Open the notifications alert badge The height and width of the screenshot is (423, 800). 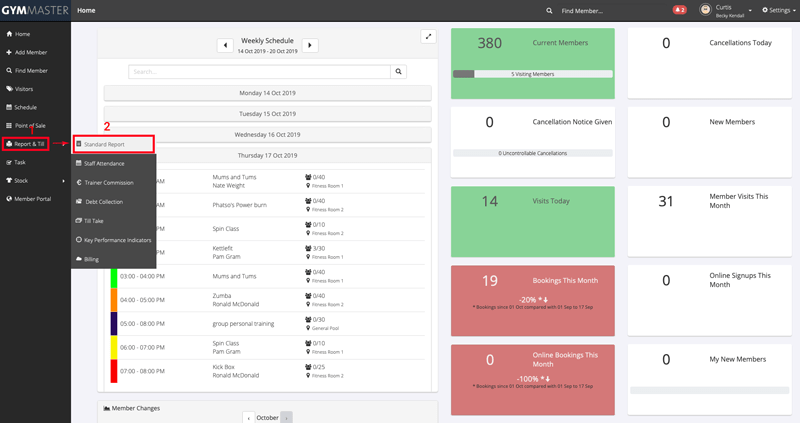click(679, 10)
